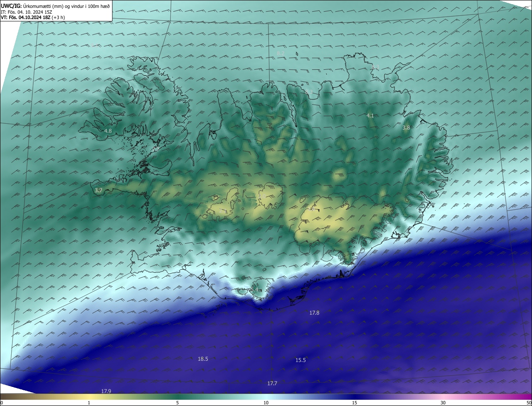
Task: Click the 'UWC/IG: Úrkomumætti' title line
Action: click(x=55, y=6)
